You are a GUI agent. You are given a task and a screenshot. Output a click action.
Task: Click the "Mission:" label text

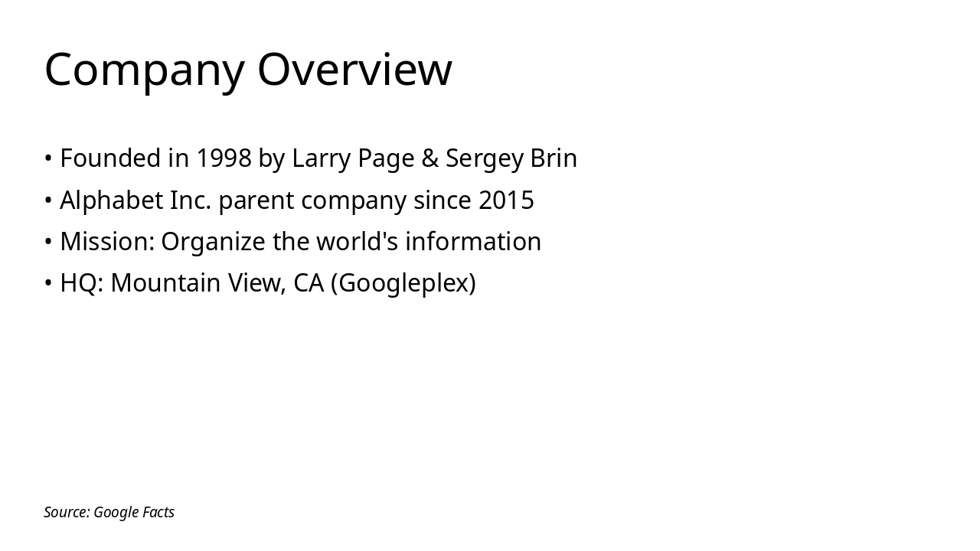(107, 242)
